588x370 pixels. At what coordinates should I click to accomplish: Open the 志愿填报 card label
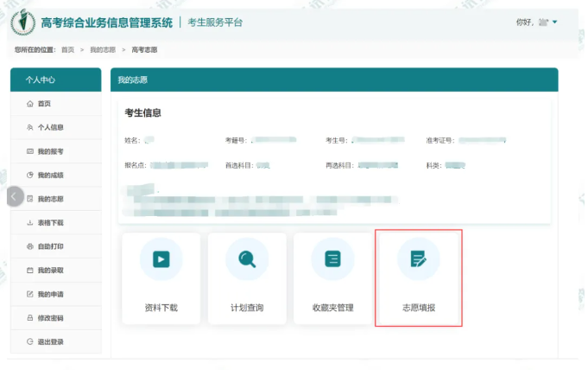coord(419,308)
